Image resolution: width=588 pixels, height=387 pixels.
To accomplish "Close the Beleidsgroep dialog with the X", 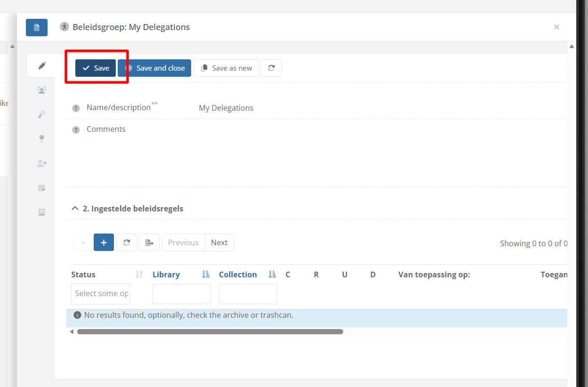I will 556,27.
